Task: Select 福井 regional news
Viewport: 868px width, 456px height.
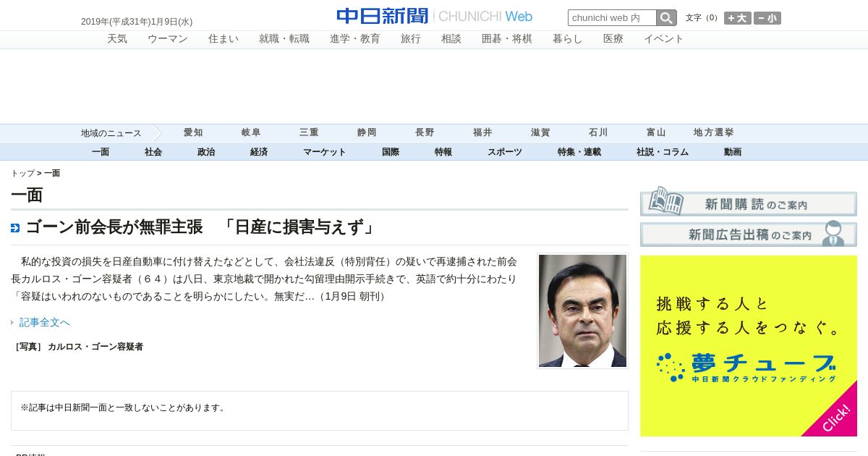Action: click(482, 133)
